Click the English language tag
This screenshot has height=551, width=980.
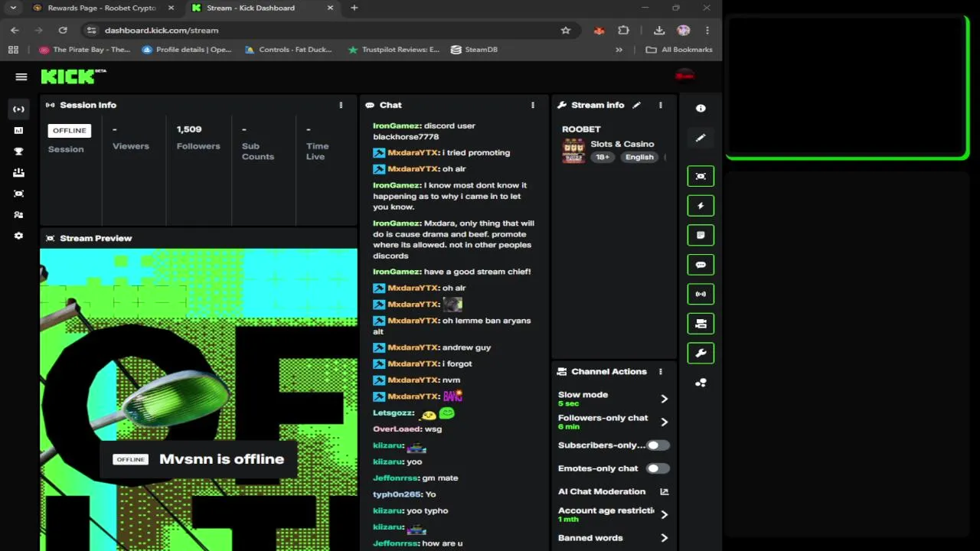639,157
